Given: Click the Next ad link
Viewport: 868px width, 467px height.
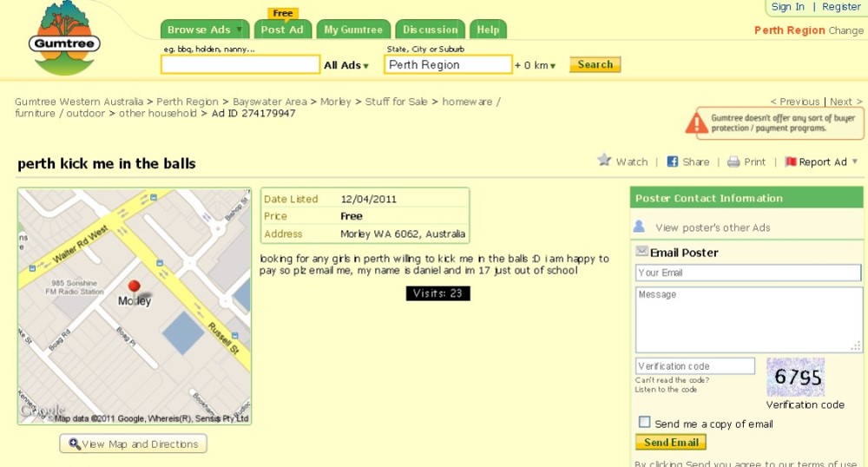Looking at the screenshot, I should pos(845,102).
